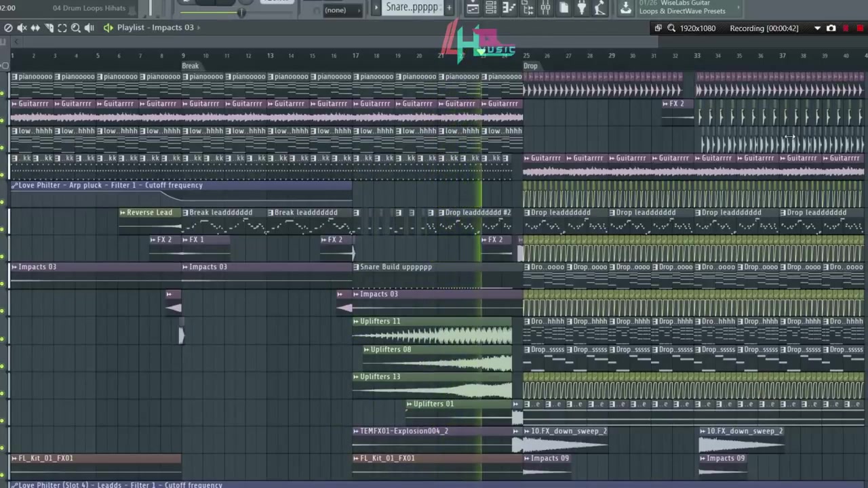
Task: Click the 04 Drum Loops Hihats hint text
Action: point(89,8)
